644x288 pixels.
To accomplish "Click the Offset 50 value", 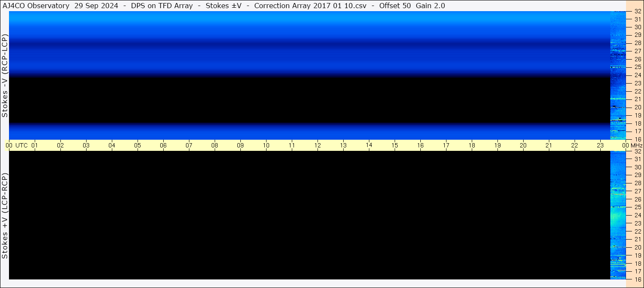I will (395, 6).
